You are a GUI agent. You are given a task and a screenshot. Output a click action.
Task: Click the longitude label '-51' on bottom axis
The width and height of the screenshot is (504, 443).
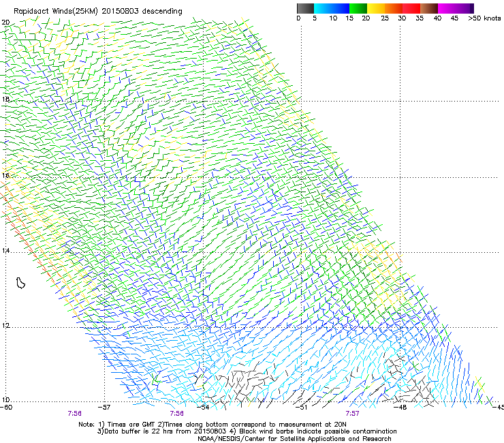coord(302,408)
